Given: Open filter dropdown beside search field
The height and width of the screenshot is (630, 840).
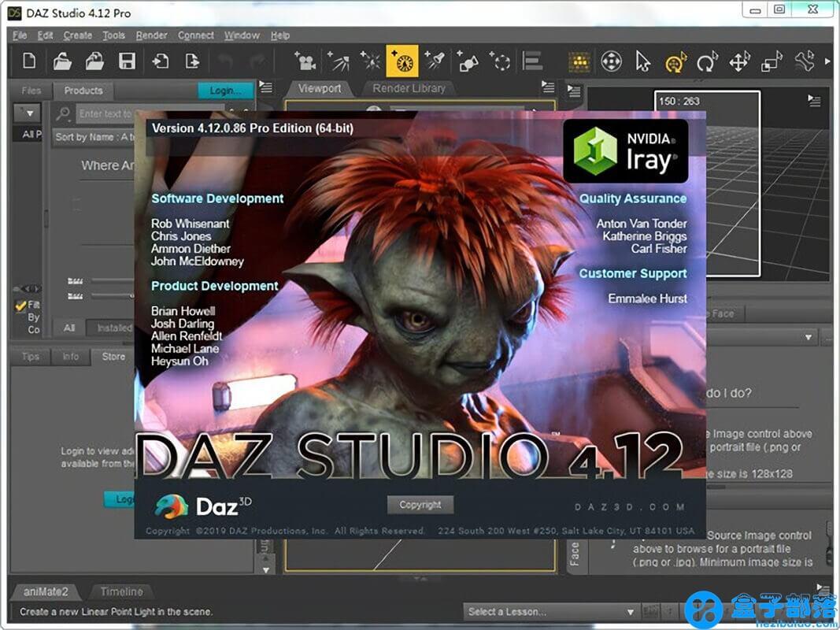Looking at the screenshot, I should [26, 113].
